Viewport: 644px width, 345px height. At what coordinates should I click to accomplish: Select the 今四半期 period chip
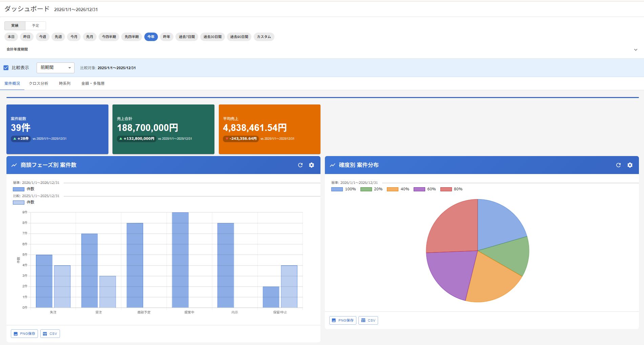[109, 37]
